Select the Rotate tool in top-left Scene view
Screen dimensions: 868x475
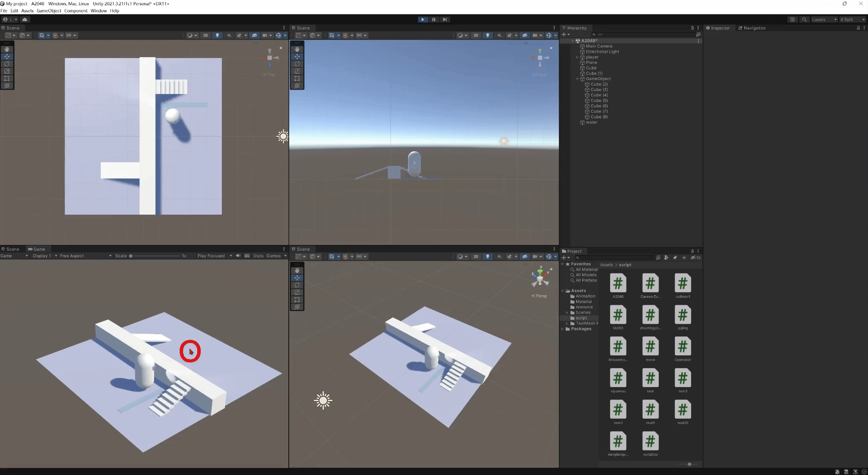pyautogui.click(x=7, y=64)
